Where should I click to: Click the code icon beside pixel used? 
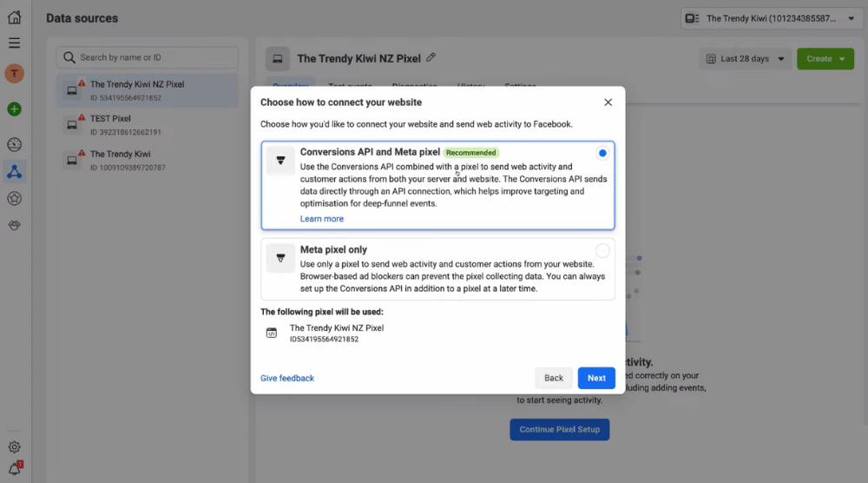point(271,333)
